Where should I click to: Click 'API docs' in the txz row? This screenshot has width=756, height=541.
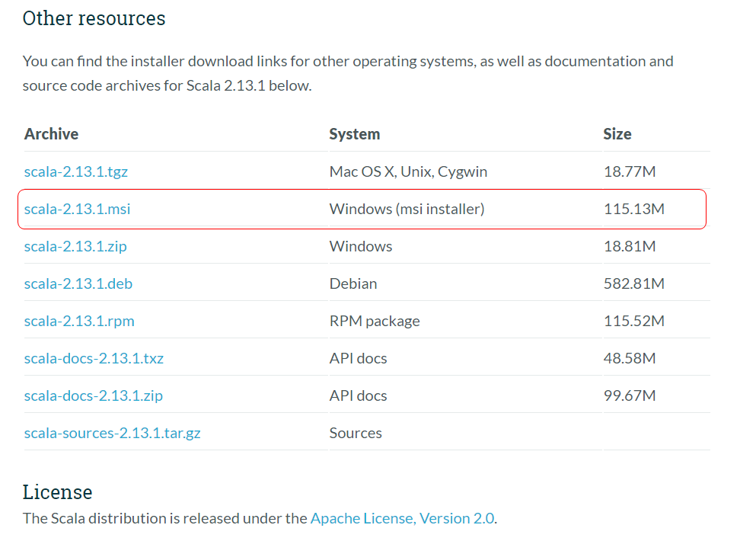[358, 359]
